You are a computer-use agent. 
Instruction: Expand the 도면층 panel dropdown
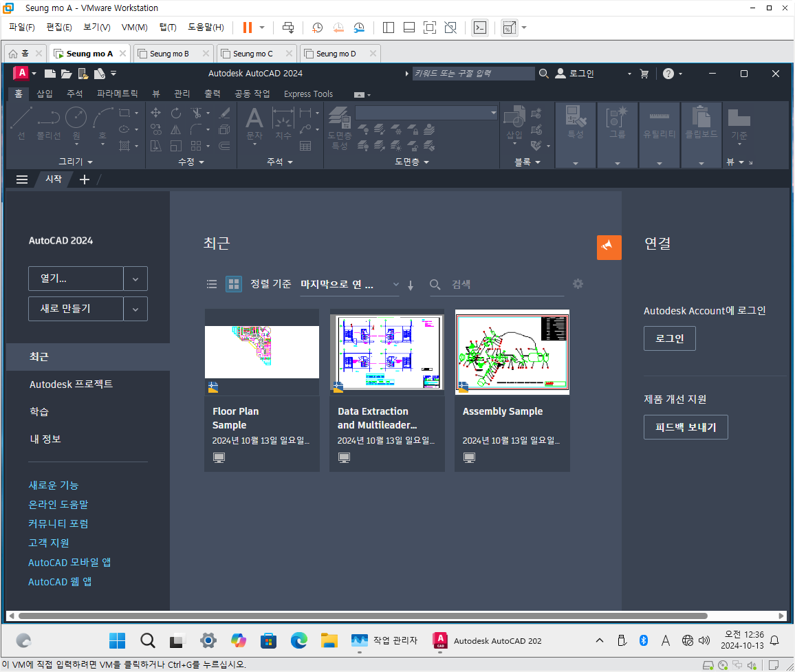412,162
